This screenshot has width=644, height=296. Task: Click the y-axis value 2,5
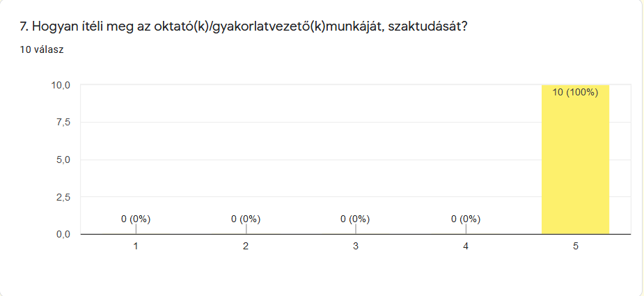[x=63, y=197]
